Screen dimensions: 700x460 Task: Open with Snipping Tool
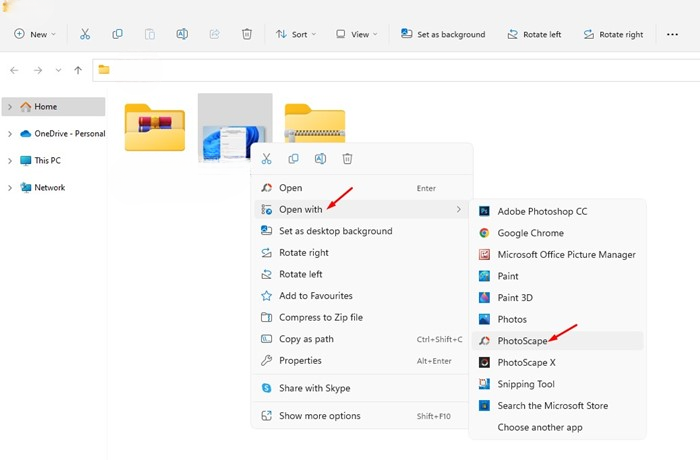click(557, 384)
